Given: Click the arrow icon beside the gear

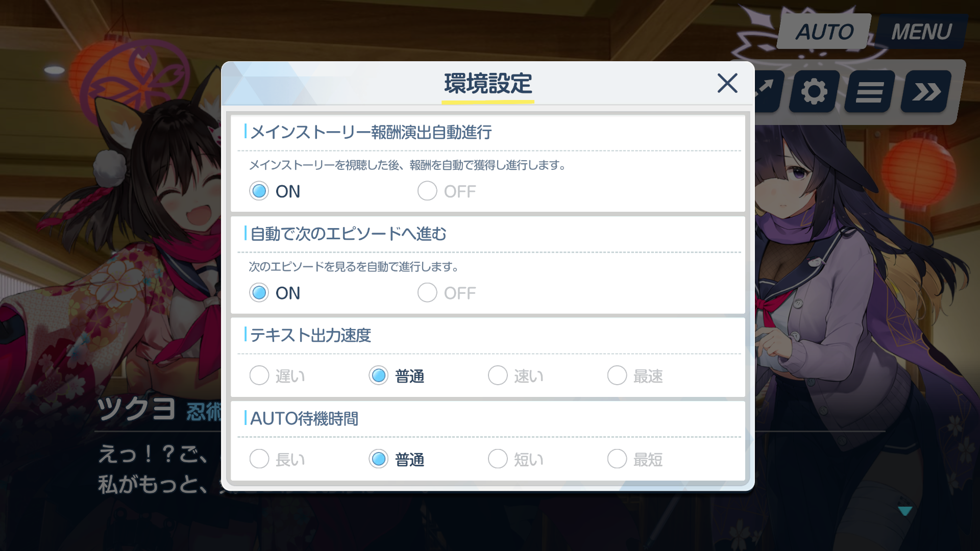Looking at the screenshot, I should click(768, 92).
